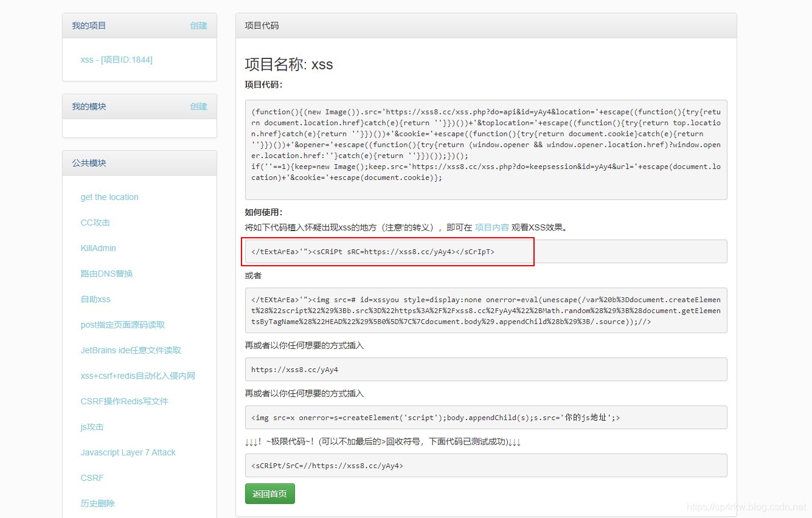Screen dimensions: 812x518
Task: Open the KillAdmin module
Action: tap(98, 248)
